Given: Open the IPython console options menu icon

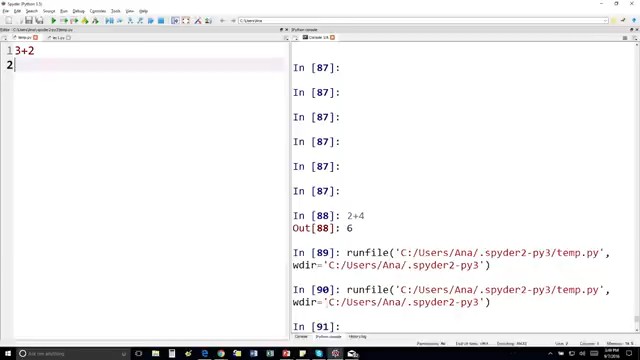Looking at the screenshot, I should coord(625,38).
